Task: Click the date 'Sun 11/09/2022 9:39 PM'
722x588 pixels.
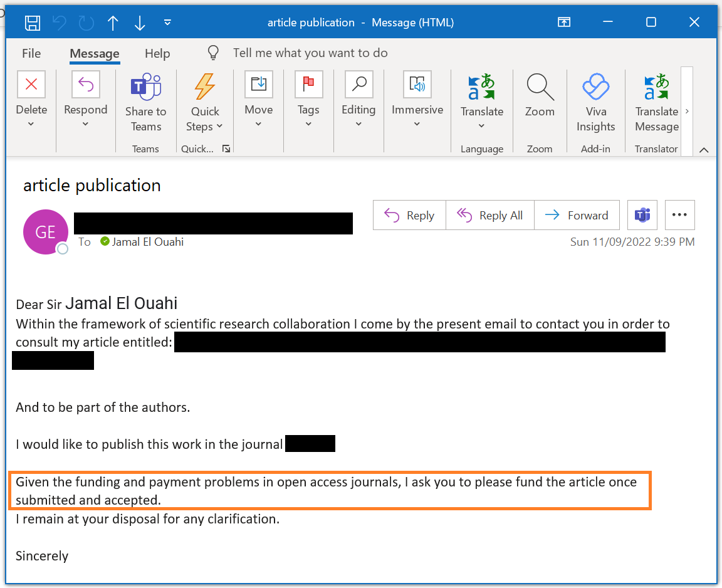Action: point(632,242)
